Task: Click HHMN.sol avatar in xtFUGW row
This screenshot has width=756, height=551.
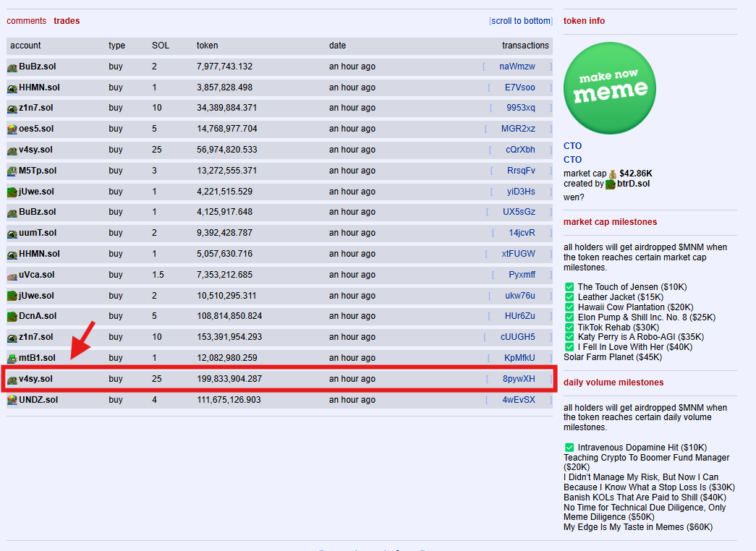Action: 12,255
